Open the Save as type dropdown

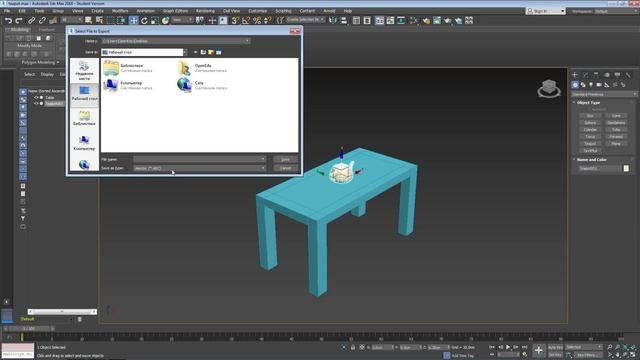(200, 168)
